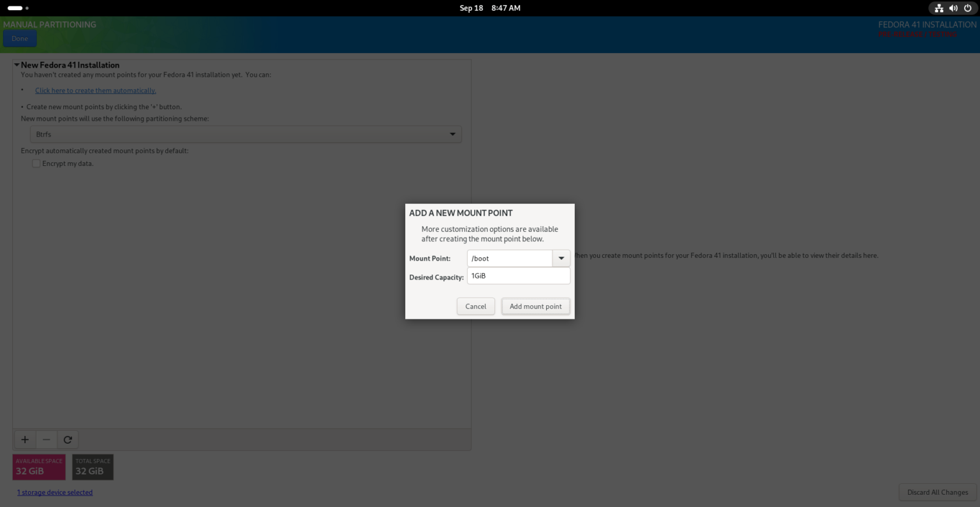
Task: Open the Mount Point dropdown in dialog
Action: coord(561,258)
